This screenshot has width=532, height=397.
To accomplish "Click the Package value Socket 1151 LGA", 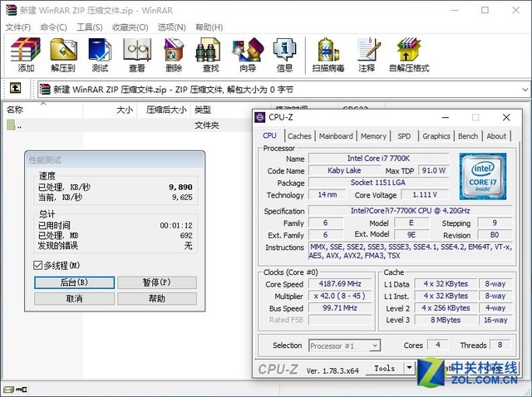I will click(x=378, y=183).
